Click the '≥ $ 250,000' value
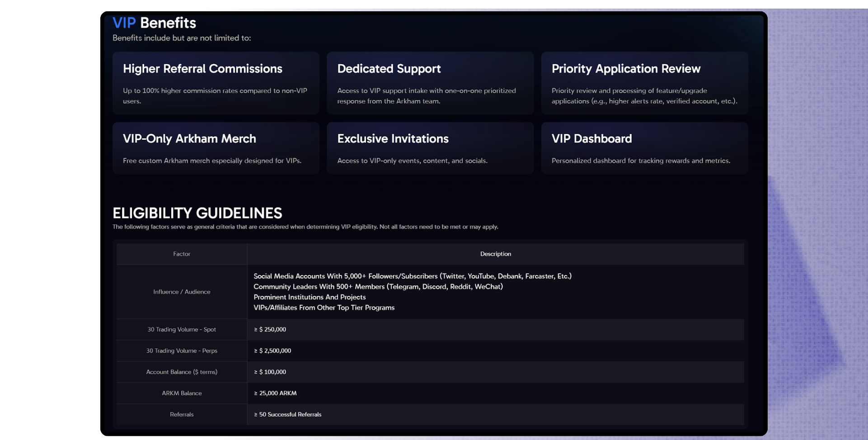 pyautogui.click(x=270, y=330)
